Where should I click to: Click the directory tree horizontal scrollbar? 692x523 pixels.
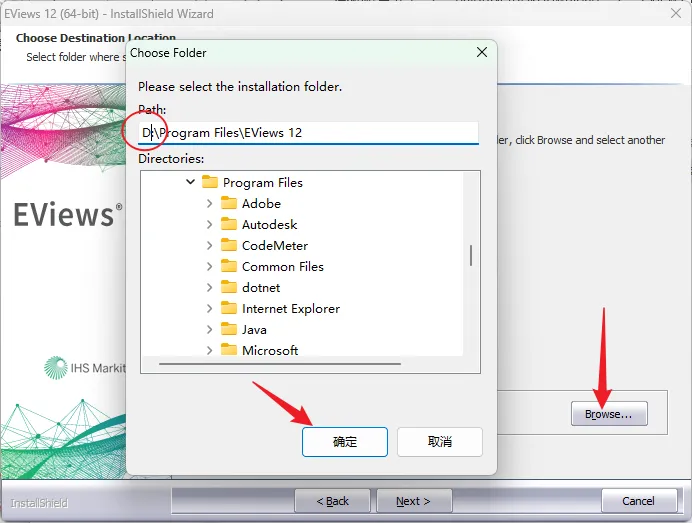280,364
